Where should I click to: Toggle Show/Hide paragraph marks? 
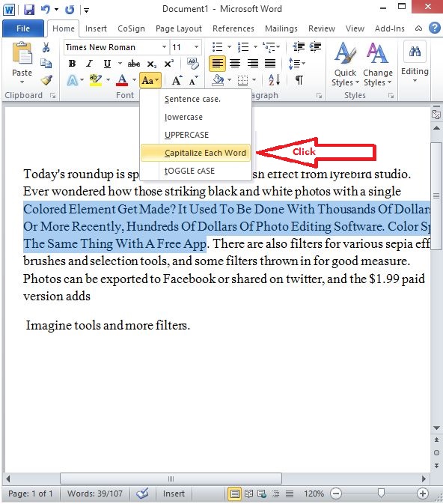[299, 79]
